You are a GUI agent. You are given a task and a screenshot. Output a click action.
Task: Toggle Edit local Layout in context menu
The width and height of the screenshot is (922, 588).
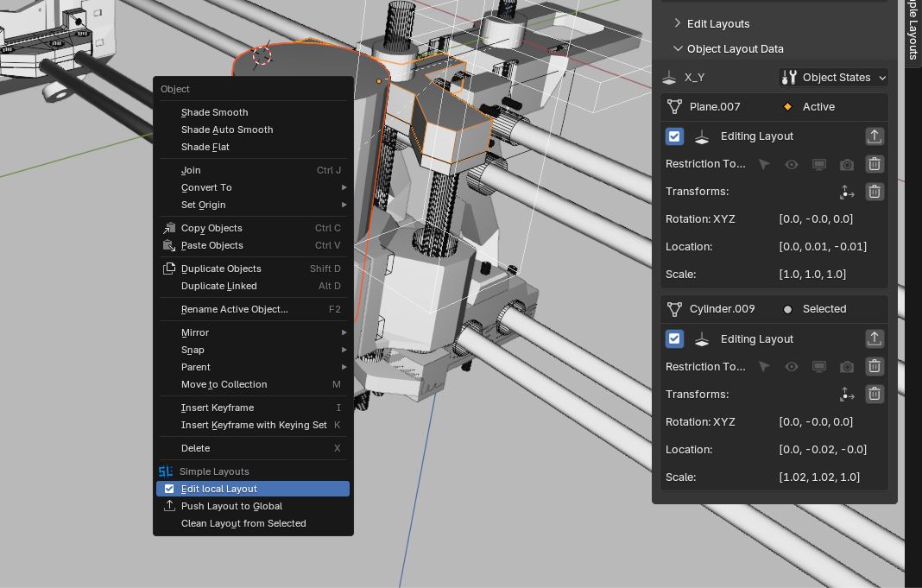pyautogui.click(x=219, y=489)
